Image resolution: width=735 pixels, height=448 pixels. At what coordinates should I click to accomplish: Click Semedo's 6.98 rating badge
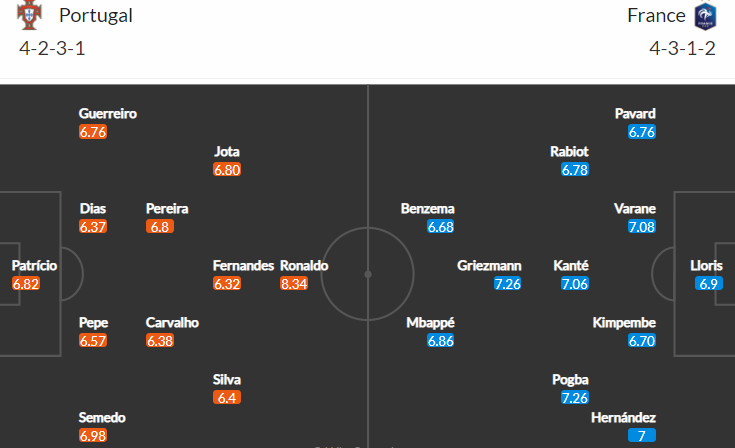pyautogui.click(x=93, y=435)
